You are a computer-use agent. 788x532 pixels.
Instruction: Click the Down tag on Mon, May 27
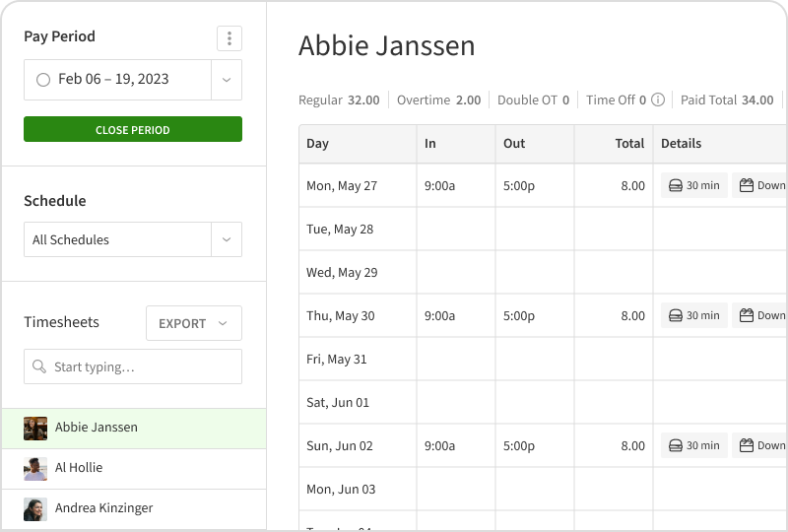click(x=759, y=185)
